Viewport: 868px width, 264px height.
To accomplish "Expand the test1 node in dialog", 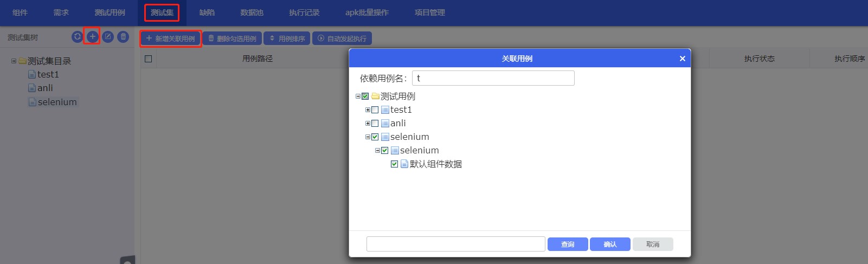I will [x=368, y=110].
